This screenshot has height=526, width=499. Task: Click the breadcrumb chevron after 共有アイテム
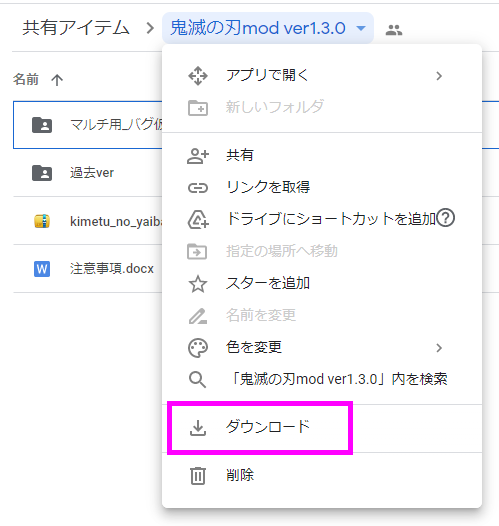tap(150, 28)
